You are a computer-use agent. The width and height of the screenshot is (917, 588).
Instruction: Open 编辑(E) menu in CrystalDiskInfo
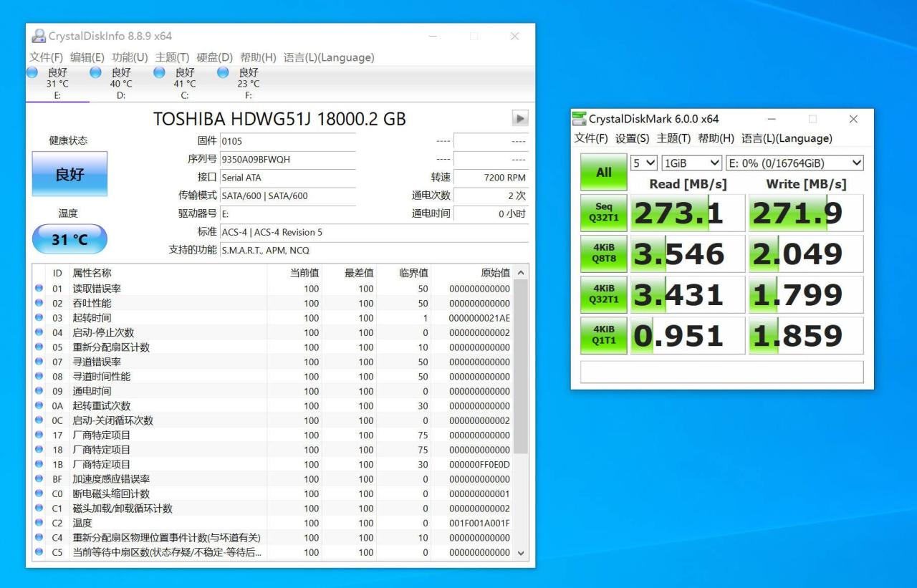pyautogui.click(x=87, y=57)
